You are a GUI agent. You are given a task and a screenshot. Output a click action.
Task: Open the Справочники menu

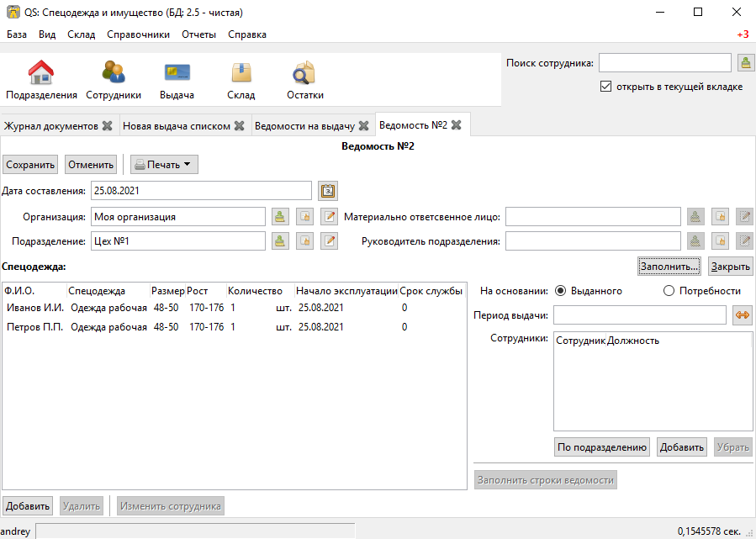(139, 34)
